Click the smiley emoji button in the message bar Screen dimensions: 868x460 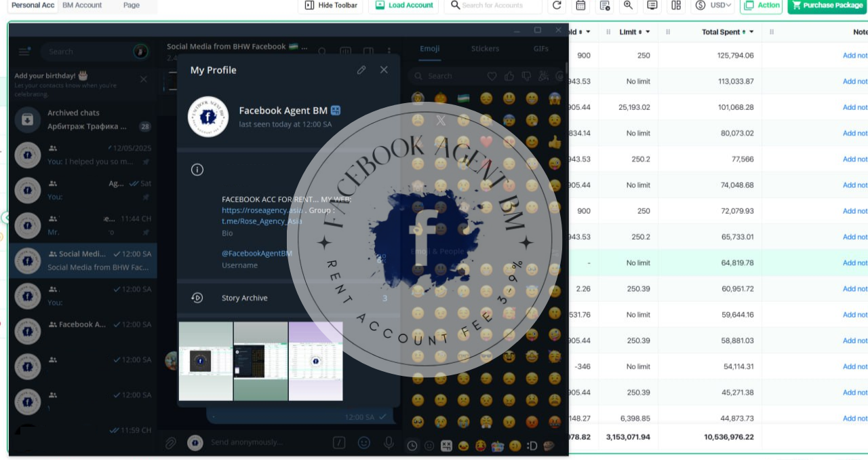click(364, 442)
